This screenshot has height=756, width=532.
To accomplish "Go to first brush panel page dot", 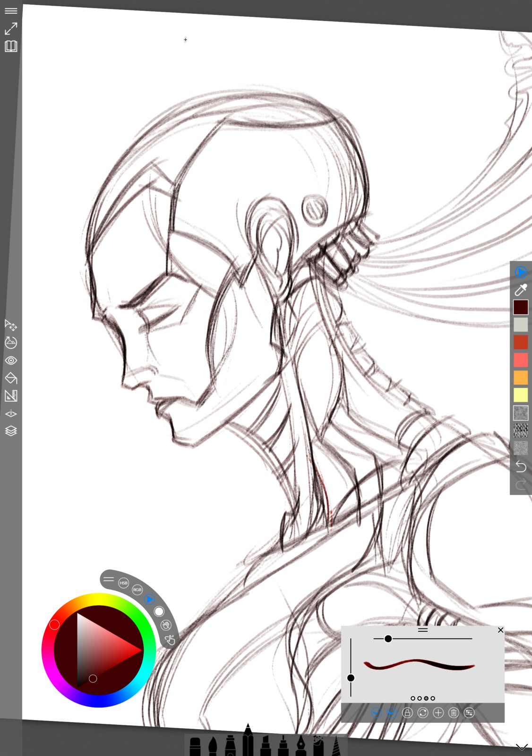I will pos(413,698).
